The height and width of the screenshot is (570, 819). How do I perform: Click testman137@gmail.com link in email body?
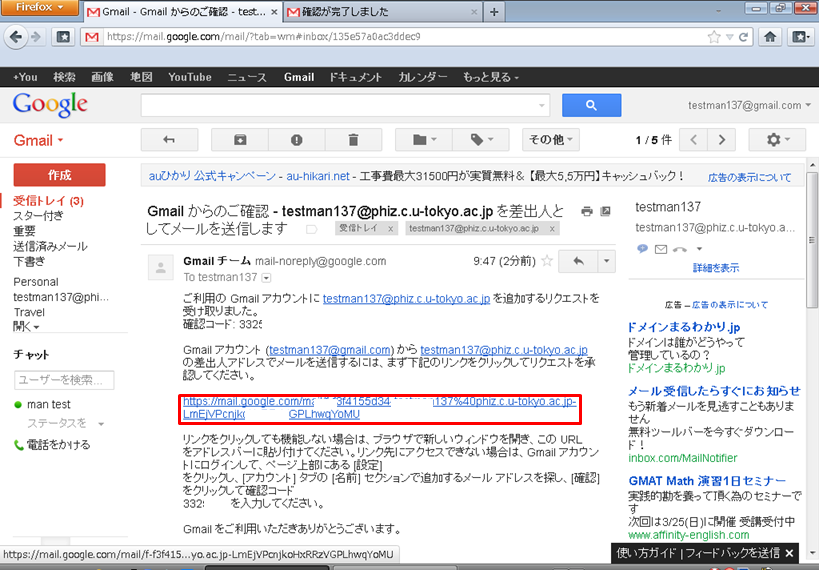pyautogui.click(x=330, y=350)
